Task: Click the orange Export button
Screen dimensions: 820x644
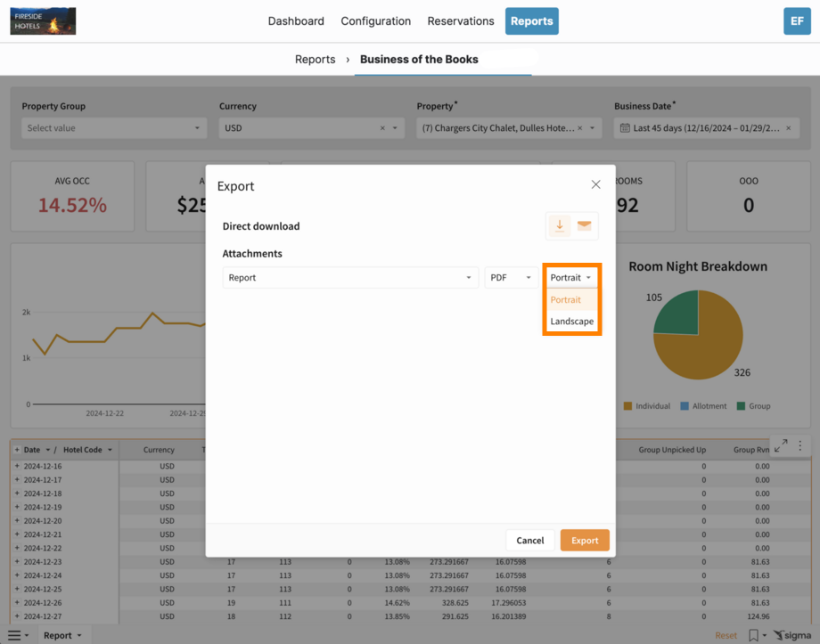Action: click(585, 540)
